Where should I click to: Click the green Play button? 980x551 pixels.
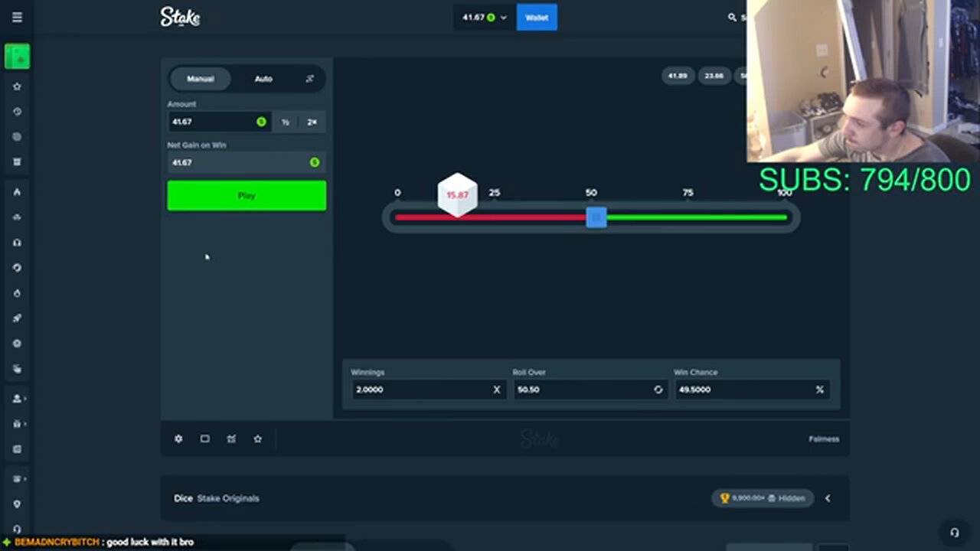(247, 195)
